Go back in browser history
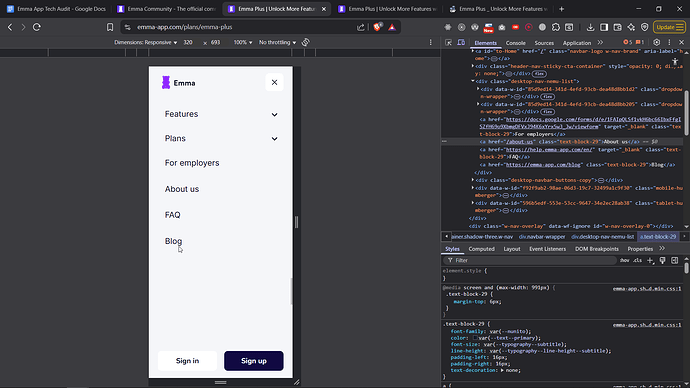The image size is (690, 388). click(10, 27)
